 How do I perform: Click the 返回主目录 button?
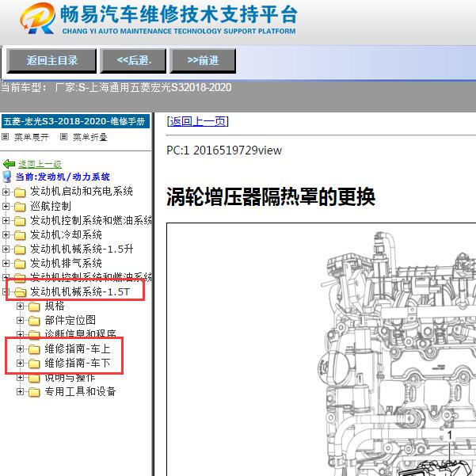51,60
